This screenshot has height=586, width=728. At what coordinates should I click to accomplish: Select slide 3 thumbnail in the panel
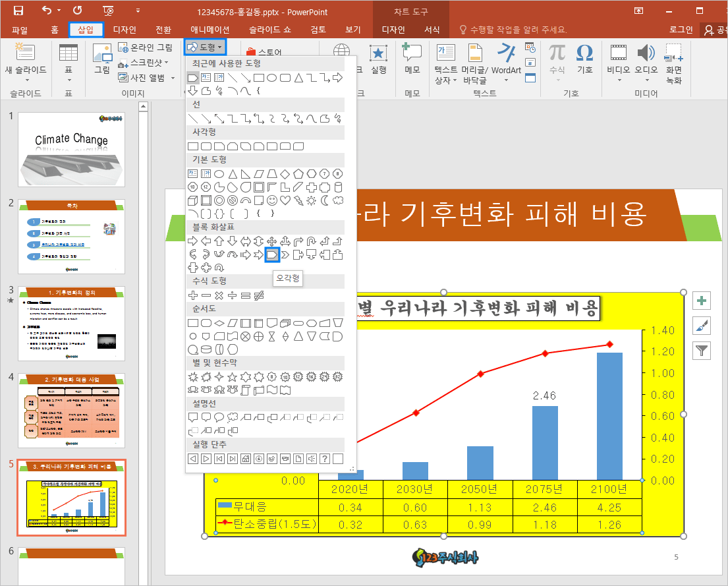click(x=72, y=324)
